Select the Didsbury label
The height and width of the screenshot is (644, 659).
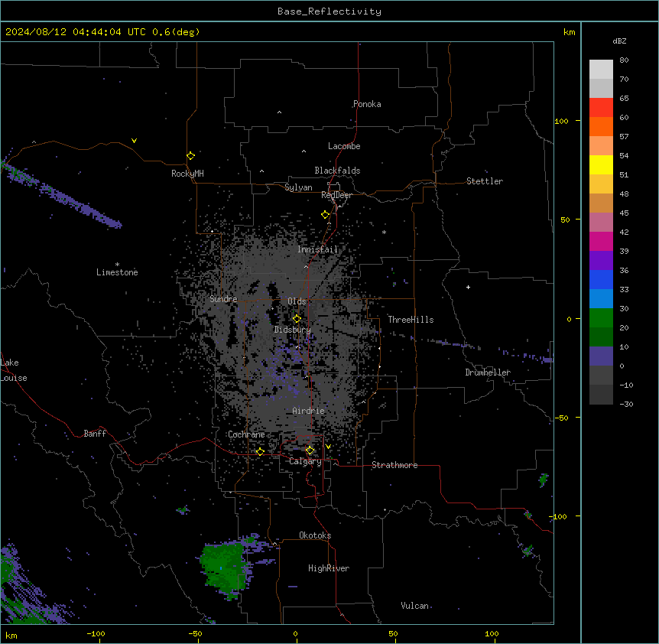click(x=293, y=330)
